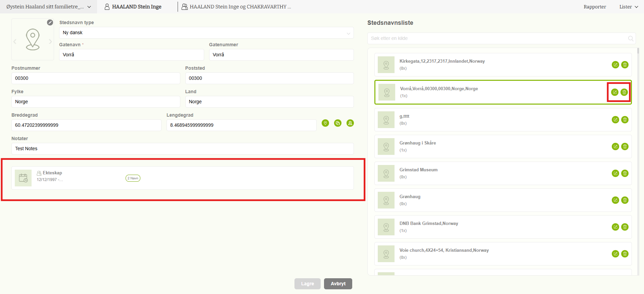Click the search magnifier in Stedsnavnsliste

pos(631,39)
